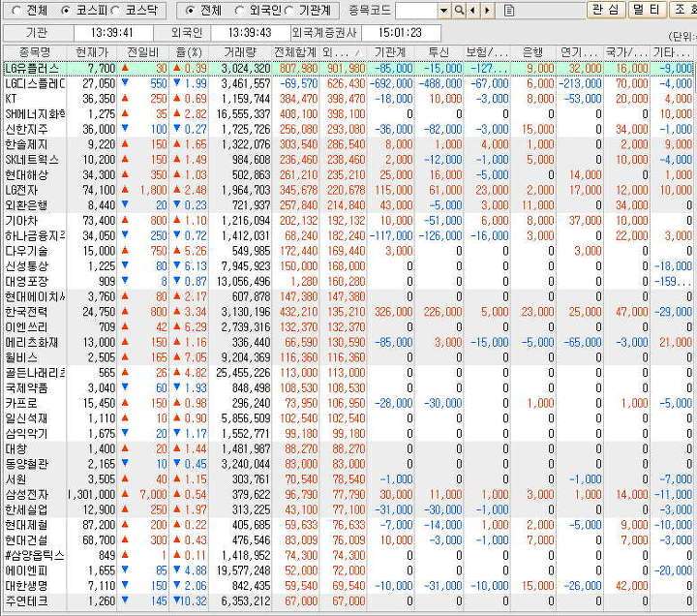This screenshot has width=697, height=616.
Task: Click the 외... column header with sort arrow
Action: point(343,52)
